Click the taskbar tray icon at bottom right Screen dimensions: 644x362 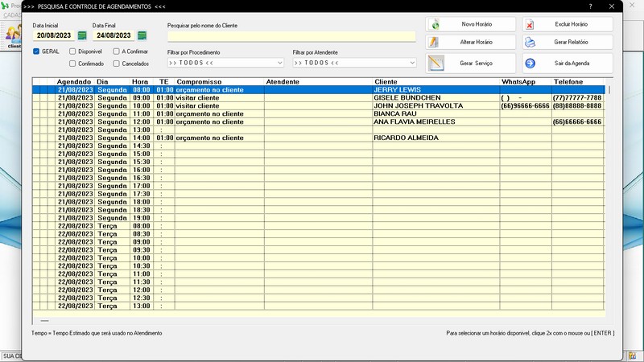pos(633,356)
